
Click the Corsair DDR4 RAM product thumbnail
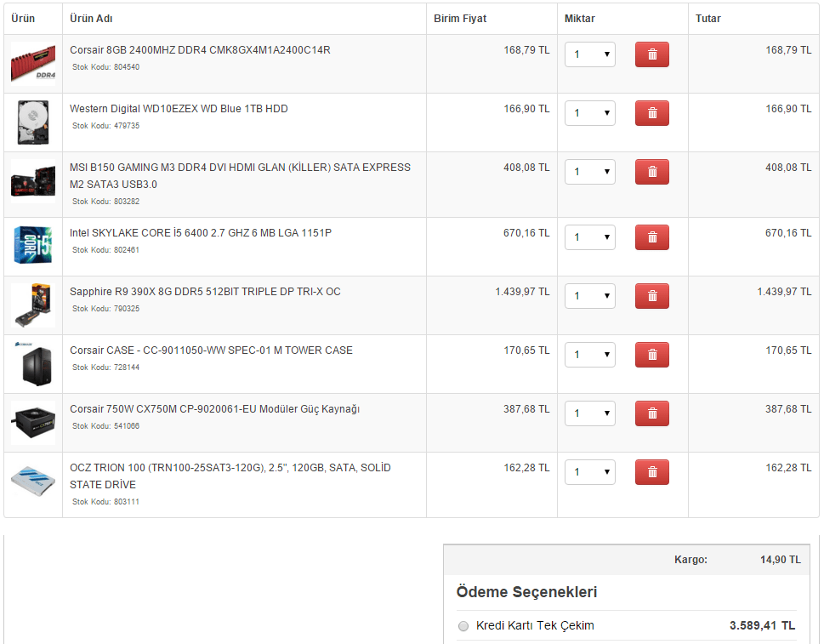(33, 64)
